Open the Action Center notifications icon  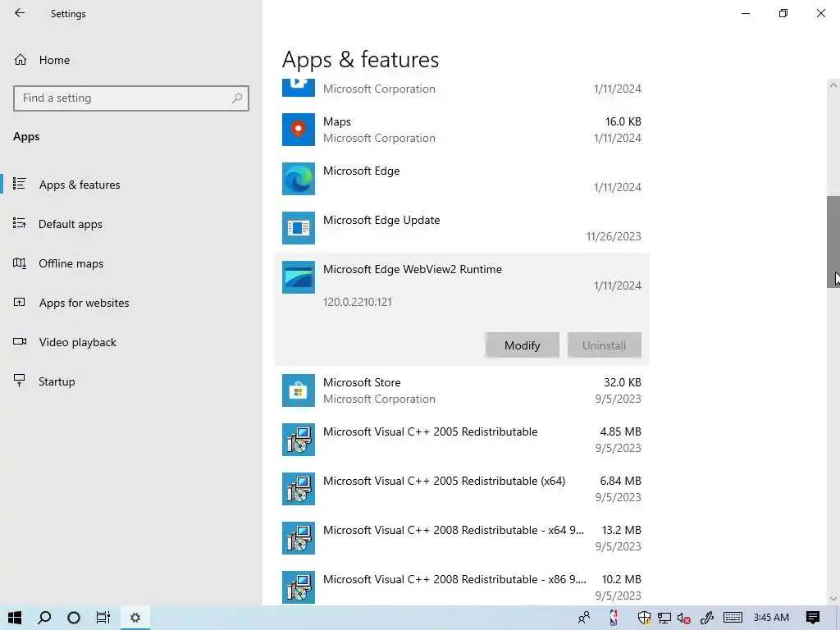(x=813, y=618)
